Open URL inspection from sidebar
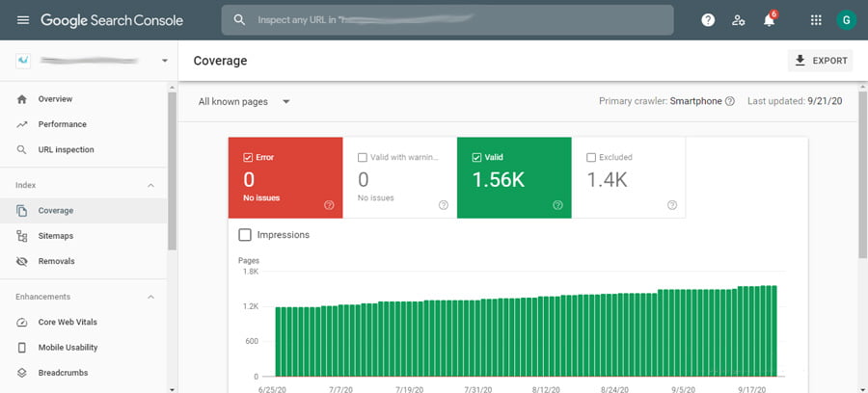This screenshot has width=868, height=393. (84, 150)
